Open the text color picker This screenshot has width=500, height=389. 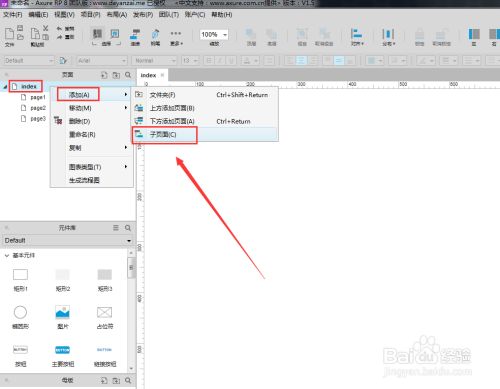pos(250,60)
